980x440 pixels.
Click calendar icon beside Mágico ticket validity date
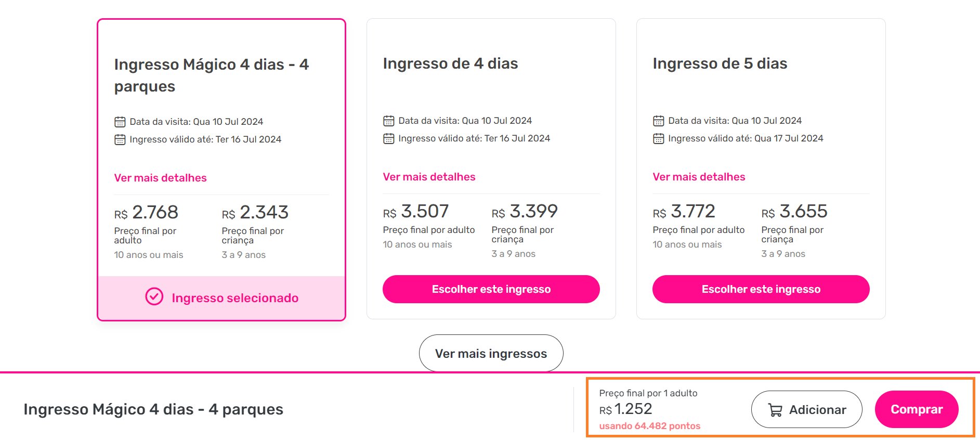[120, 140]
